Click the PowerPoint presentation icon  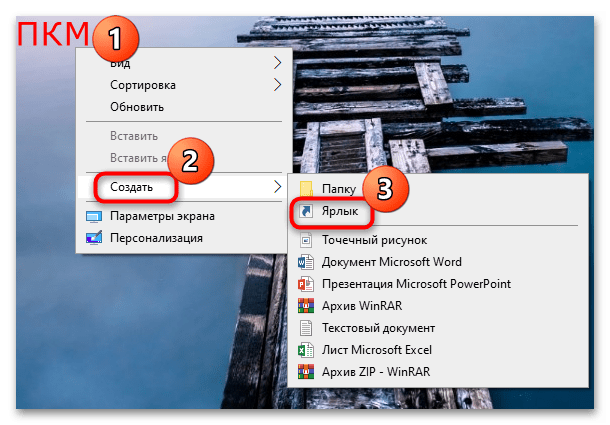[306, 284]
